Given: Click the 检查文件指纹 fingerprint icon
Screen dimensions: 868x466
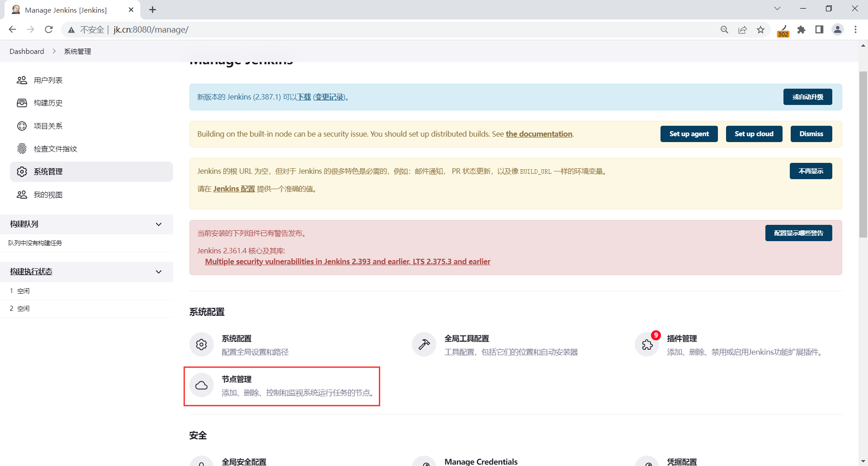Looking at the screenshot, I should tap(22, 149).
